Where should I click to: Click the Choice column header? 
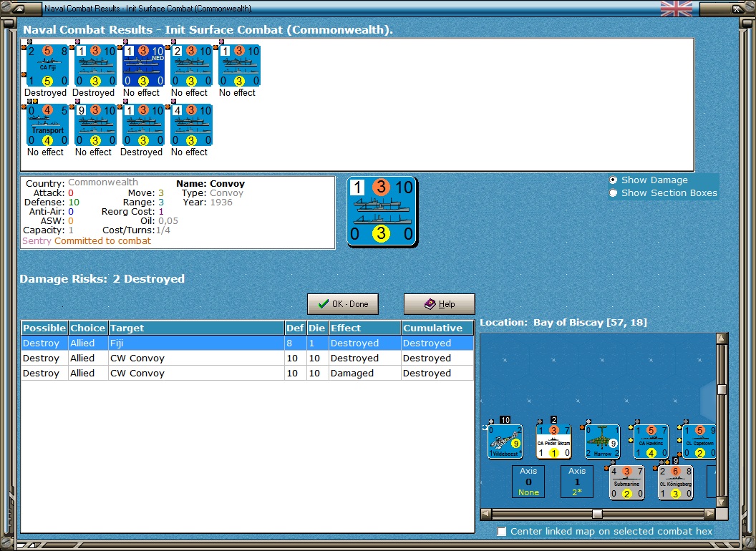click(x=88, y=328)
